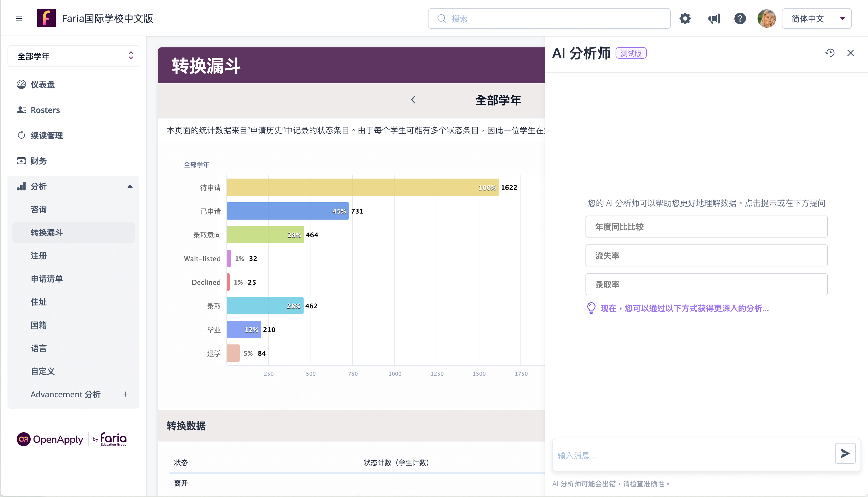Close the AI 分析师 panel

coord(851,53)
